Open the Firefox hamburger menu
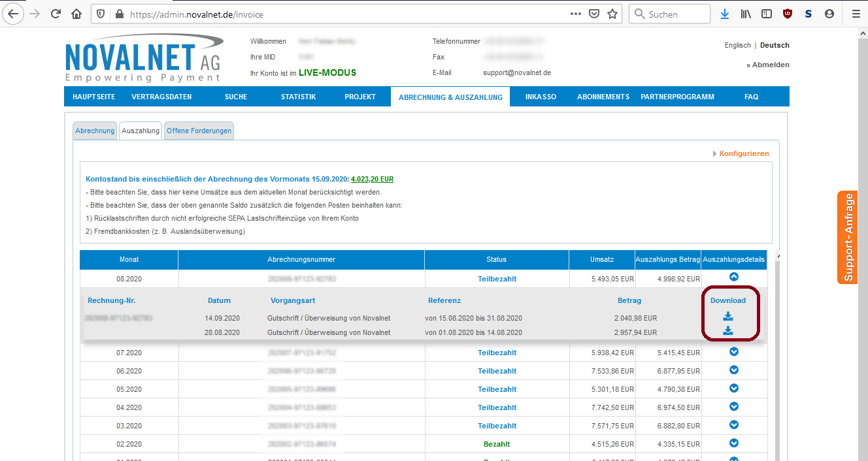Image resolution: width=868 pixels, height=461 pixels. [856, 14]
